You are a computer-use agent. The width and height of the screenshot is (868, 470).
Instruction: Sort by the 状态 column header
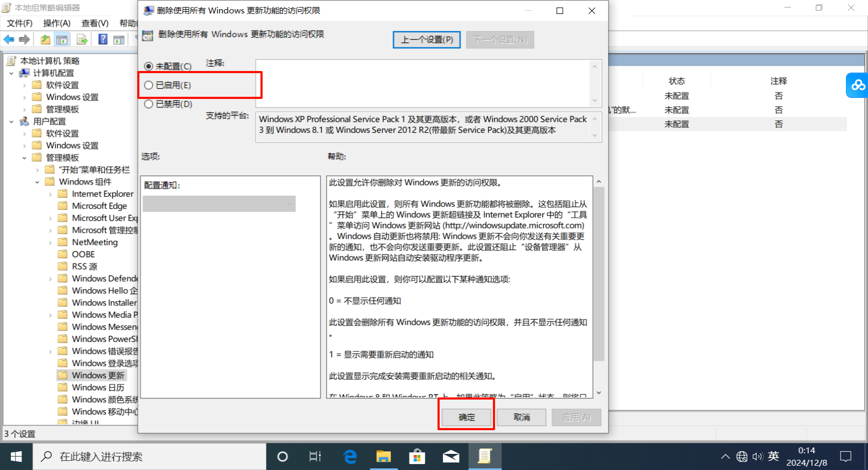tap(676, 81)
